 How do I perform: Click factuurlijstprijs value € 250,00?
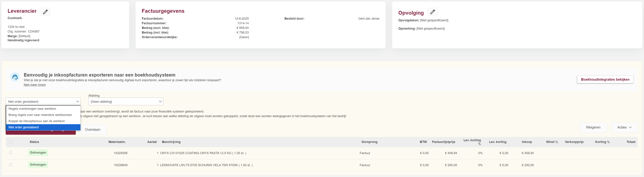coord(451,165)
